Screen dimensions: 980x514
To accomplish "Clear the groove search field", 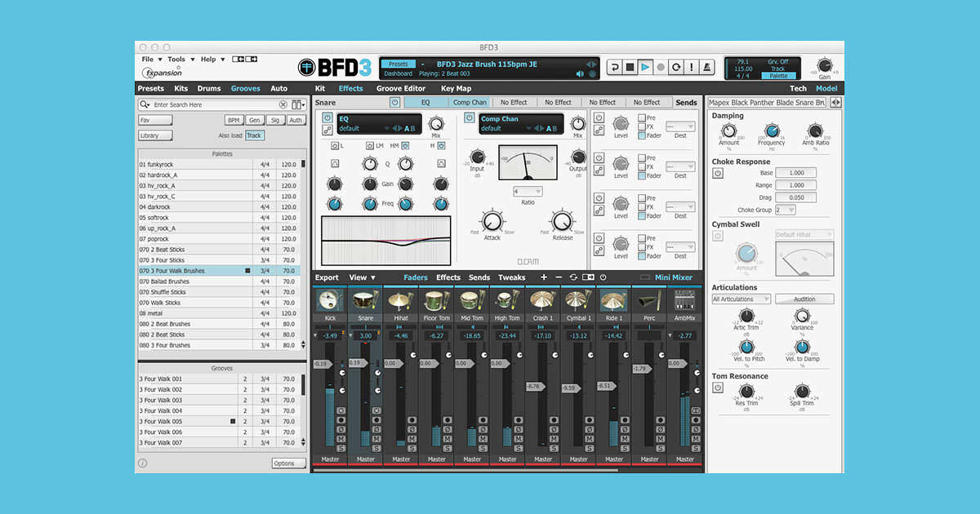I will click(283, 104).
